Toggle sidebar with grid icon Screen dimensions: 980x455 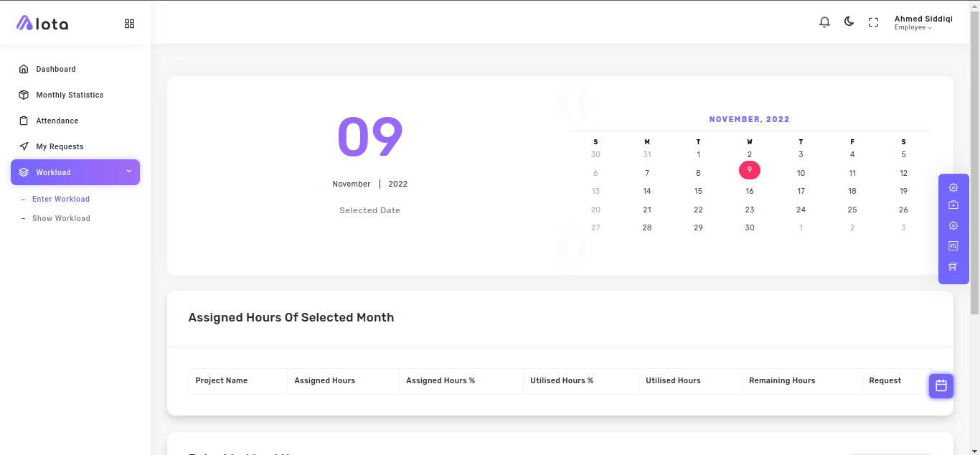coord(129,24)
